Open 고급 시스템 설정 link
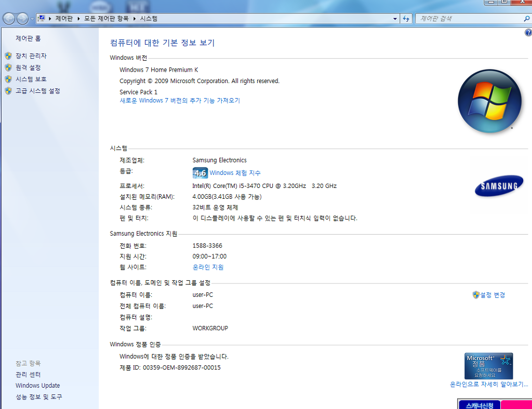 click(x=37, y=91)
